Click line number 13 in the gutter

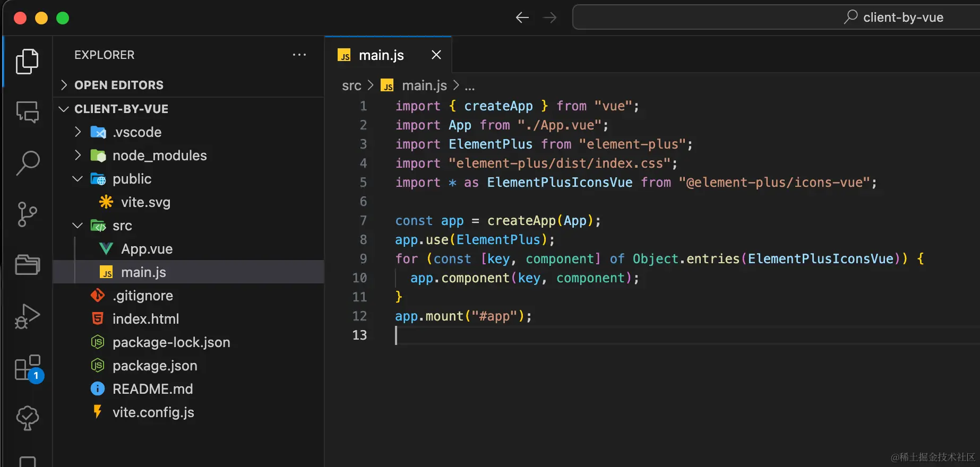(359, 335)
